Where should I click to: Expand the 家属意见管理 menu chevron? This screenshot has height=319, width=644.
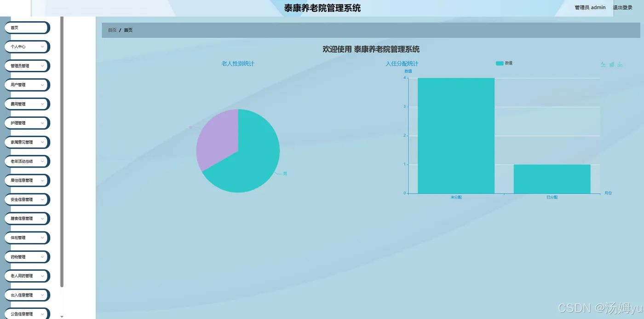pyautogui.click(x=42, y=142)
